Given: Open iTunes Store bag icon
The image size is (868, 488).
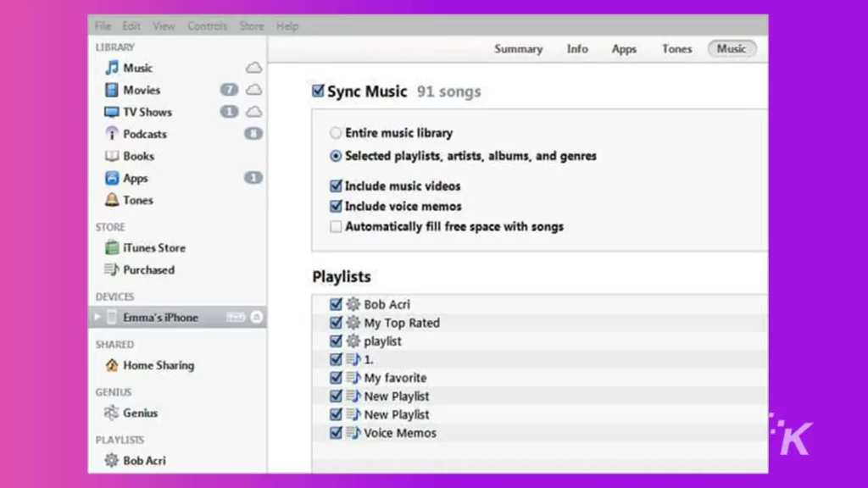Looking at the screenshot, I should pyautogui.click(x=112, y=247).
